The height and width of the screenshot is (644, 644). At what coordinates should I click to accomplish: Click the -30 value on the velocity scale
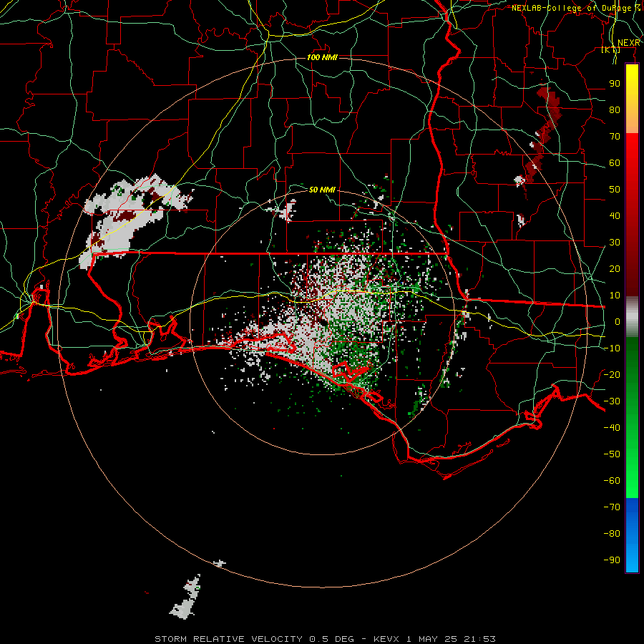[x=612, y=401]
